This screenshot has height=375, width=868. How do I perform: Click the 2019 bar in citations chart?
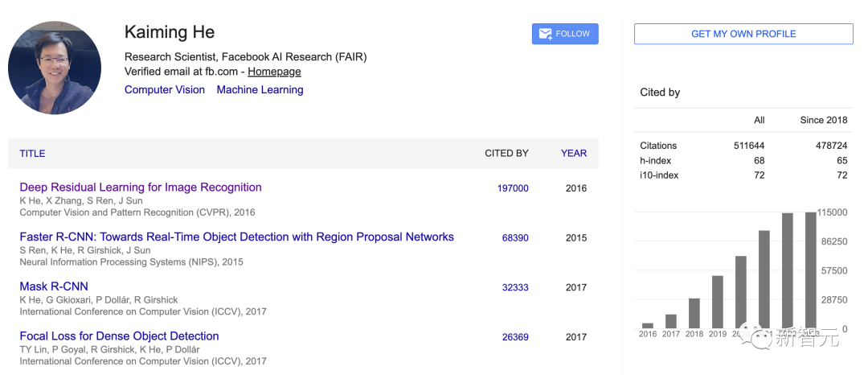point(718,302)
